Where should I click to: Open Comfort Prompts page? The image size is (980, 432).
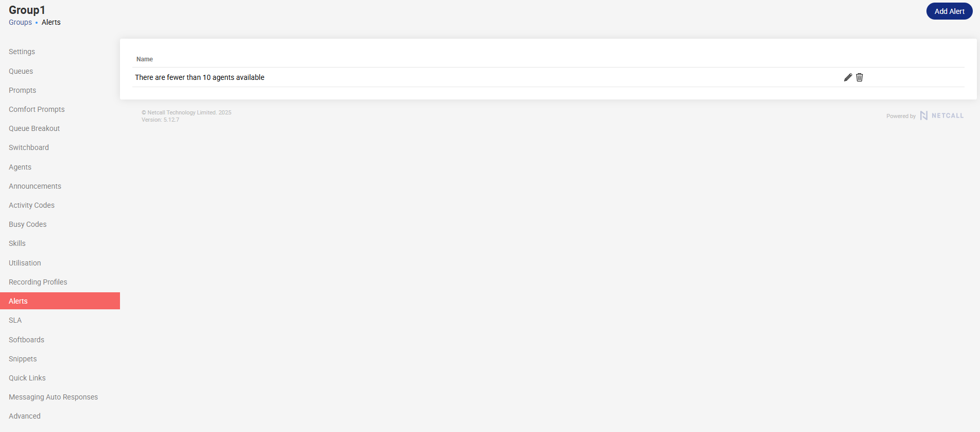37,109
